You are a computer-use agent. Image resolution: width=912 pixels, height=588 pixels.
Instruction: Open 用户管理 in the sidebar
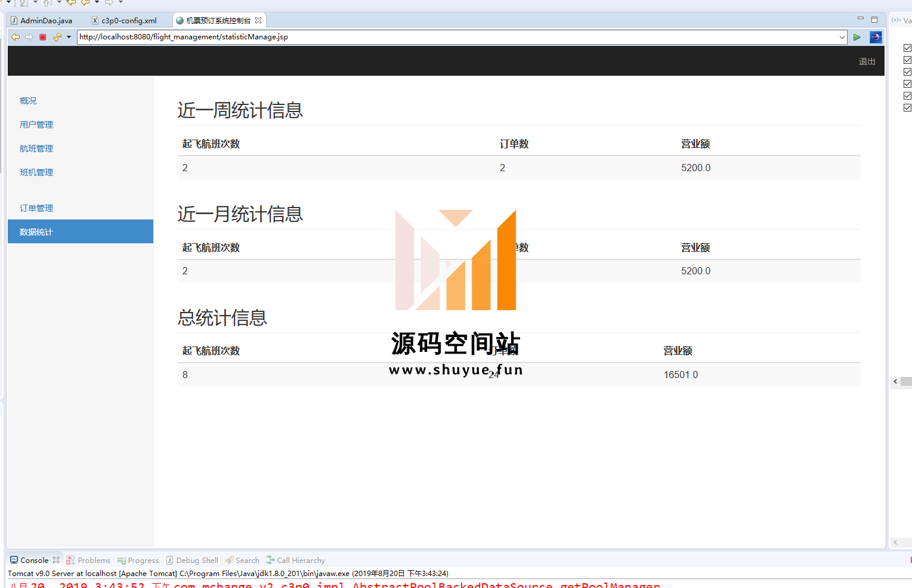[x=36, y=125]
